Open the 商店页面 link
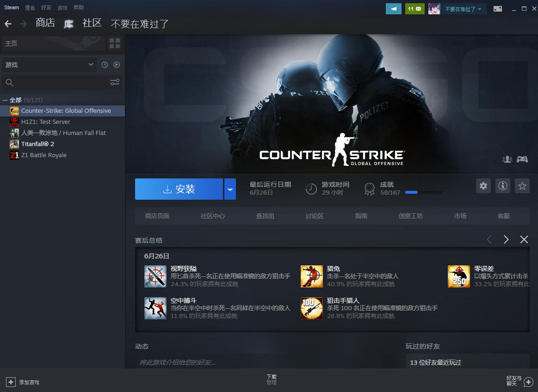The width and height of the screenshot is (538, 392). 157,216
